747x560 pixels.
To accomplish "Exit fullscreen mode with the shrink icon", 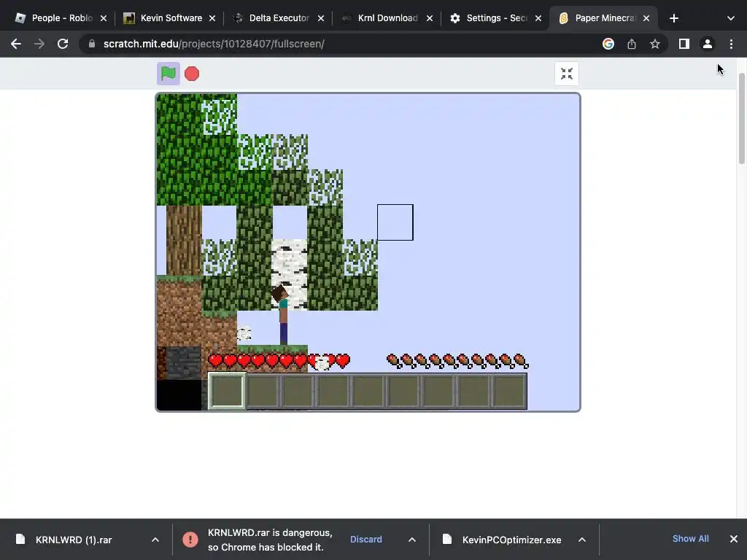I will (566, 74).
